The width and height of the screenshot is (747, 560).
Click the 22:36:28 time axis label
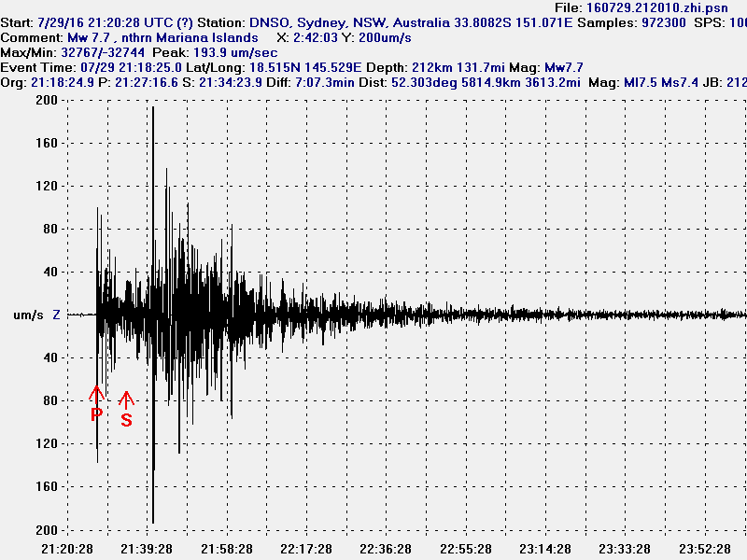[386, 549]
